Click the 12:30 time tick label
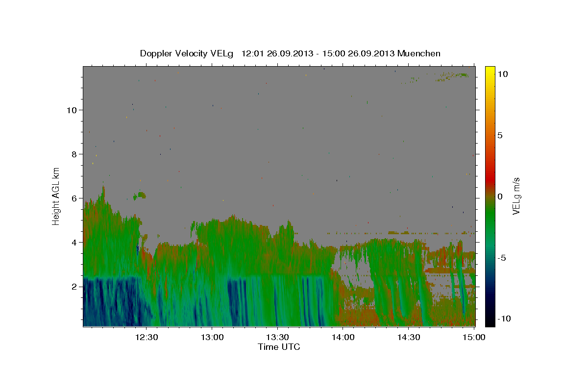The image size is (588, 392). coord(146,337)
